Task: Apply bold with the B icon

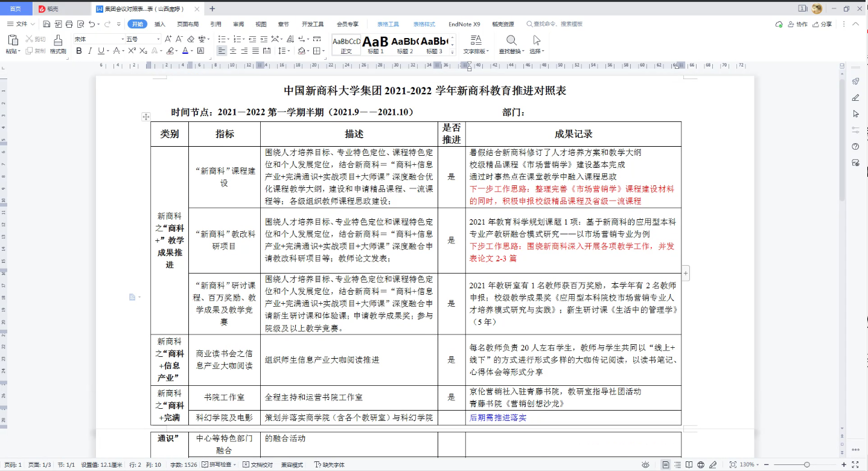Action: pyautogui.click(x=78, y=51)
